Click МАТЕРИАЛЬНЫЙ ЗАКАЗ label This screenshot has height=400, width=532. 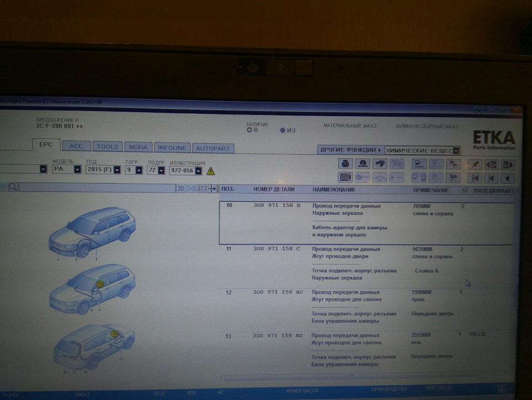point(350,125)
